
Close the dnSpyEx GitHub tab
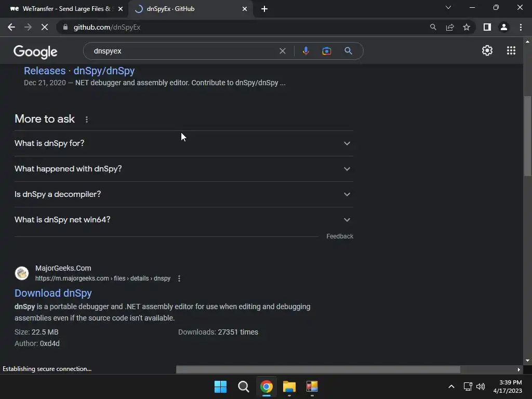point(245,9)
